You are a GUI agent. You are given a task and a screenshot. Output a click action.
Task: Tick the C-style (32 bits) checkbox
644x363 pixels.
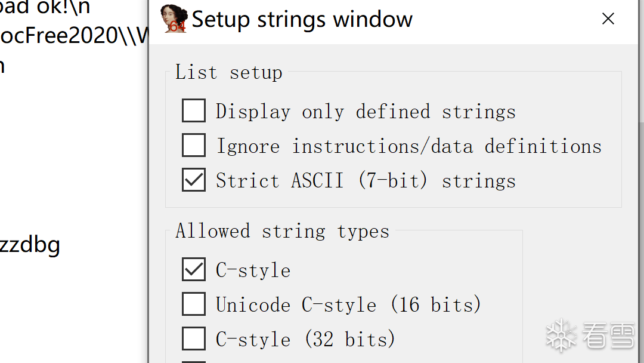[x=194, y=339]
